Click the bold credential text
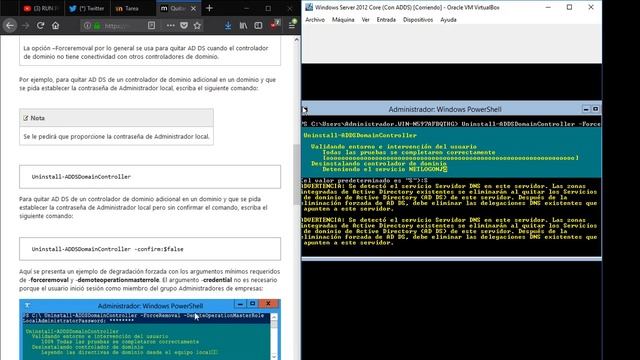The height and width of the screenshot is (360, 640). click(x=217, y=280)
